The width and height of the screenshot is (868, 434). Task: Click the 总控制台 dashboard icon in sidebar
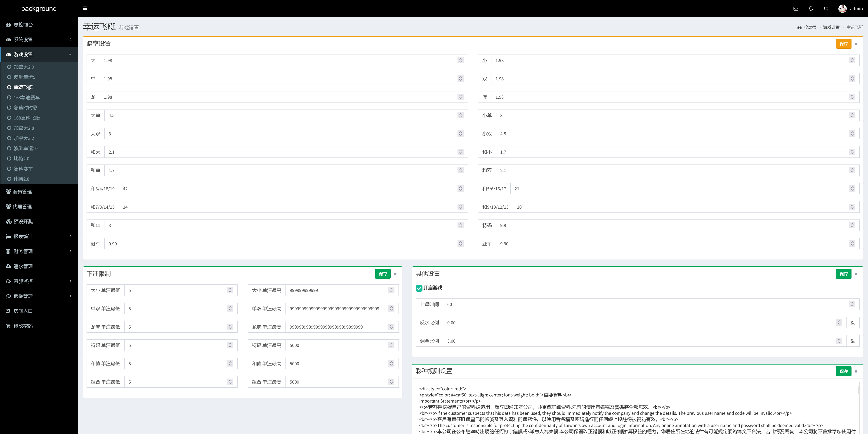(8, 25)
